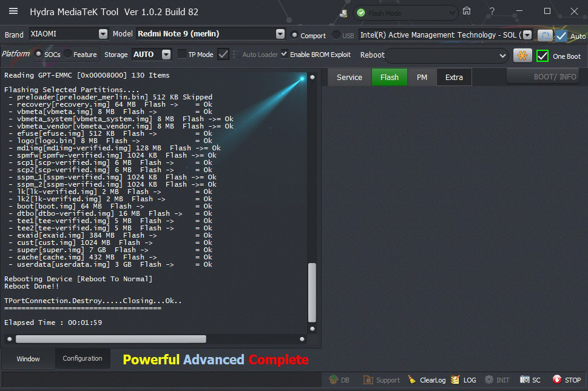Click the dtbo-verified.img log line
Viewport: 588px width, 391px height.
tap(110, 213)
